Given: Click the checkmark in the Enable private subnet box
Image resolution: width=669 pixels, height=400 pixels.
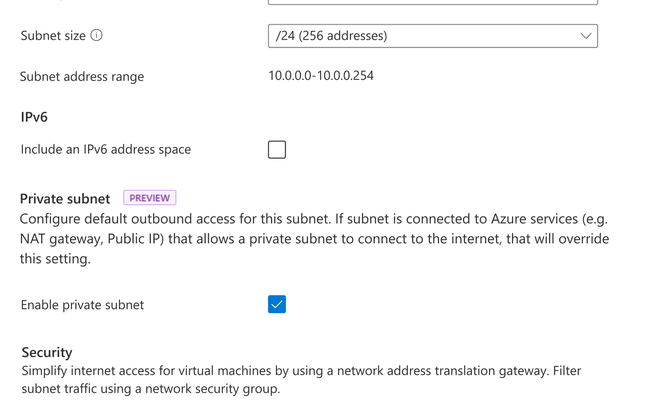Looking at the screenshot, I should (x=277, y=304).
